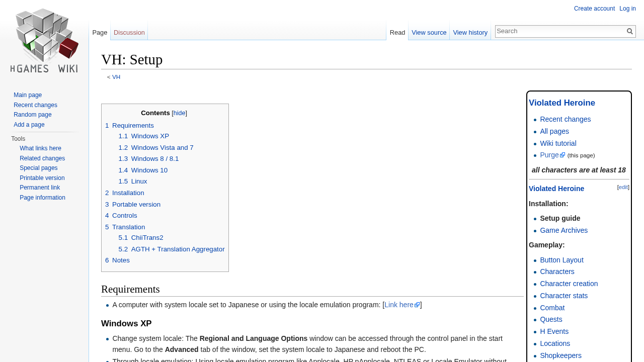
Task: Jump to section 5.2 AGTH + Translation Aggregator
Action: (x=172, y=249)
